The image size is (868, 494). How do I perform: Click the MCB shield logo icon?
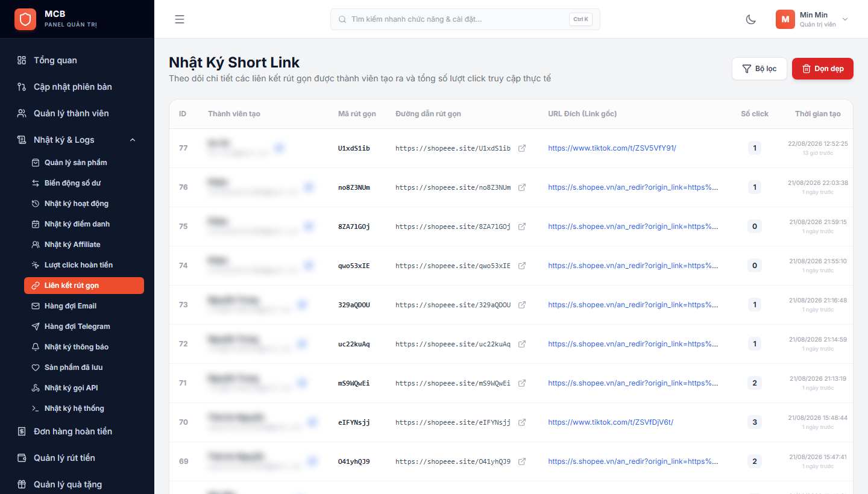click(25, 19)
